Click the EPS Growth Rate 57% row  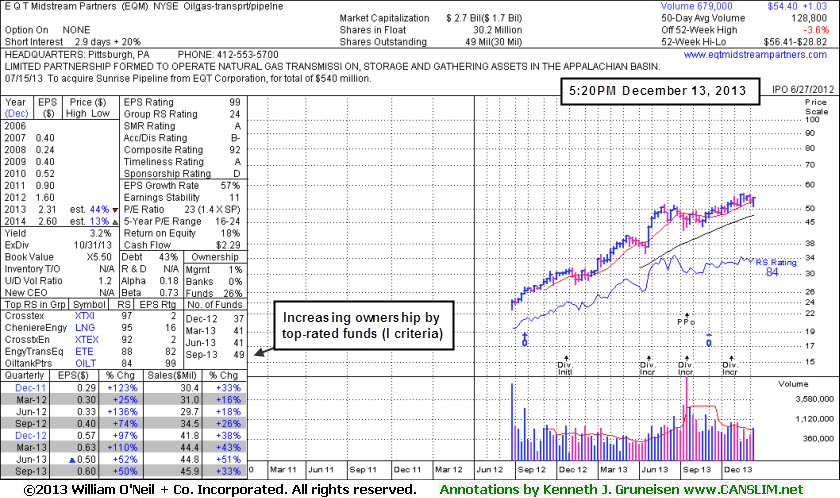pos(183,185)
